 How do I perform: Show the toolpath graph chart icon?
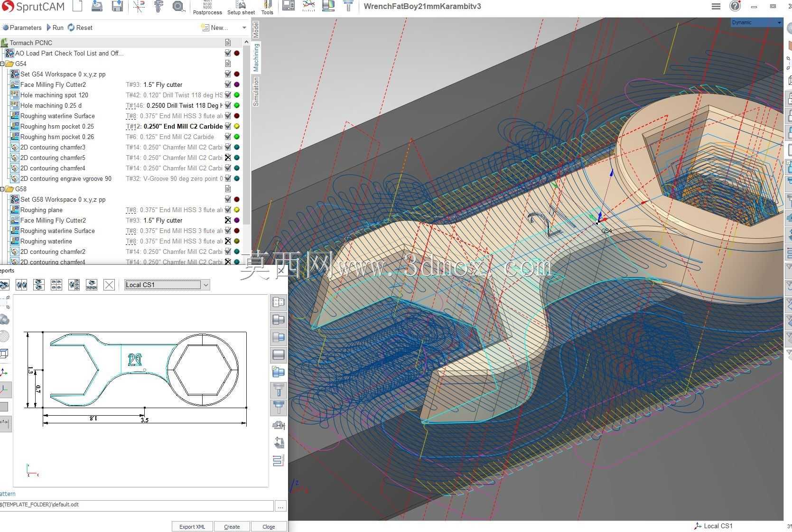[308, 6]
